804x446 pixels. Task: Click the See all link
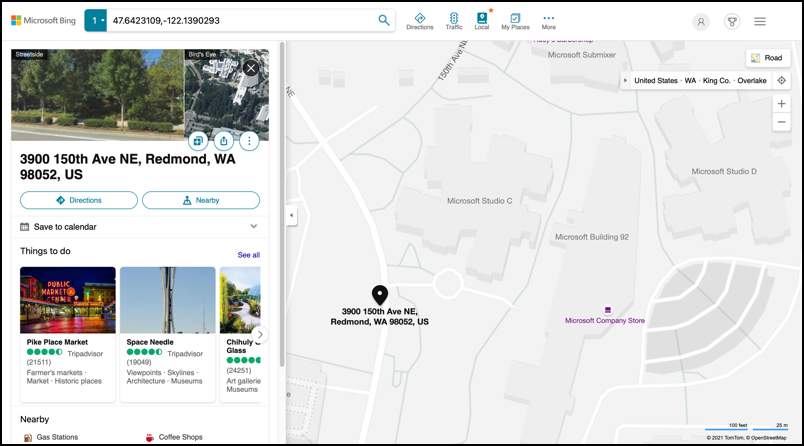pos(249,255)
